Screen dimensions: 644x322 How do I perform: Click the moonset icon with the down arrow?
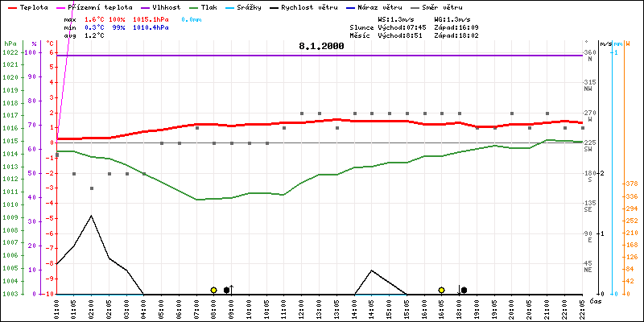click(x=462, y=290)
